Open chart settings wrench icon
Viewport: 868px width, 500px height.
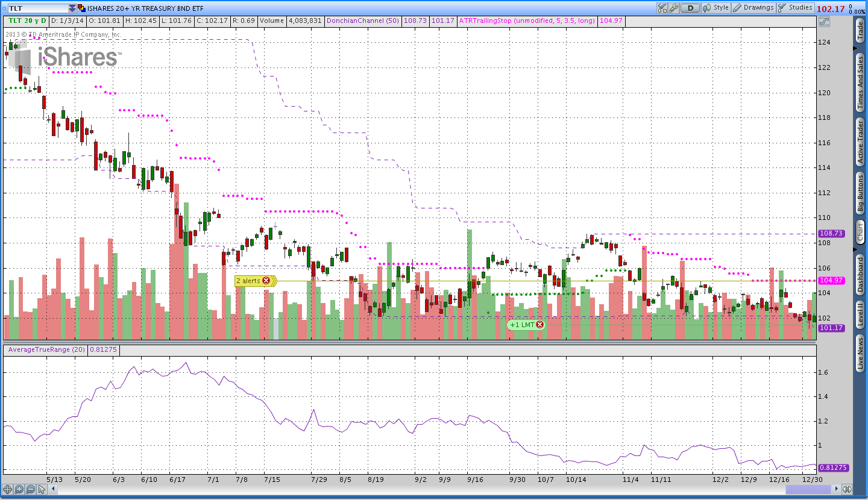pyautogui.click(x=674, y=8)
